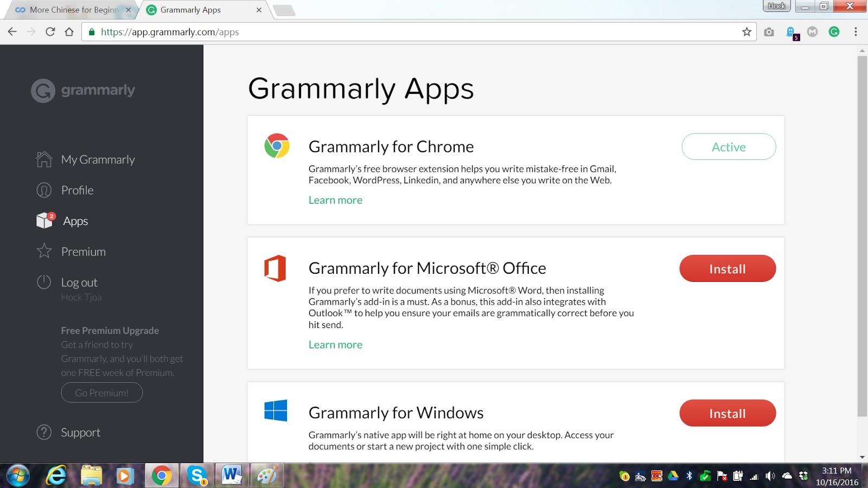Click the 'Grammarly Apps' page title

point(361,88)
